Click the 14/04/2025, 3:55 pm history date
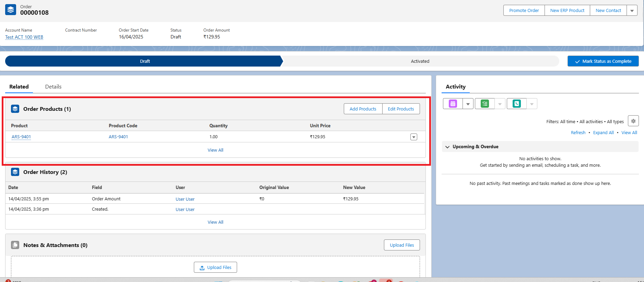The image size is (644, 282). (x=28, y=199)
